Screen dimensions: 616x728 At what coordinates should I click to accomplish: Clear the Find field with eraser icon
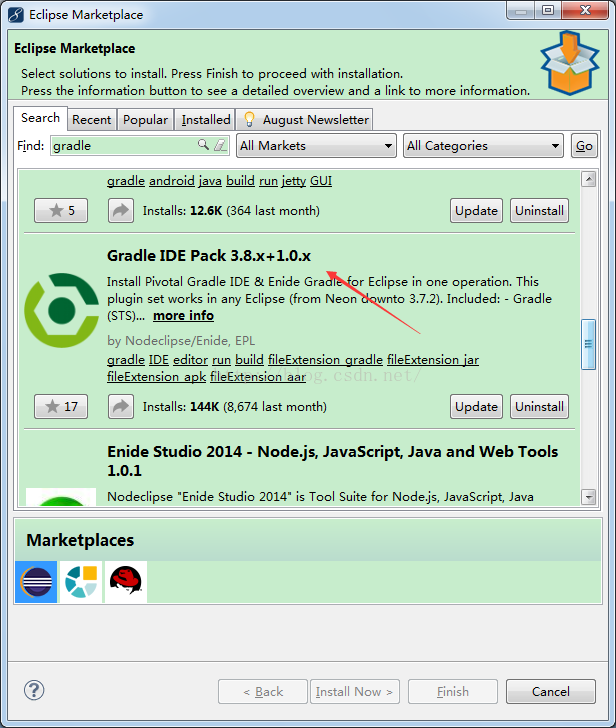220,145
